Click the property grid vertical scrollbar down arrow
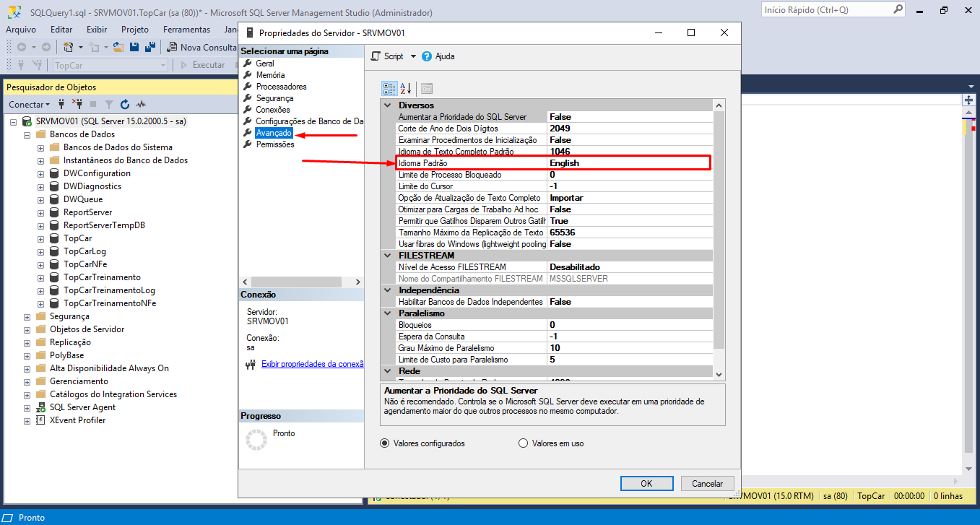This screenshot has height=525, width=980. 719,374
